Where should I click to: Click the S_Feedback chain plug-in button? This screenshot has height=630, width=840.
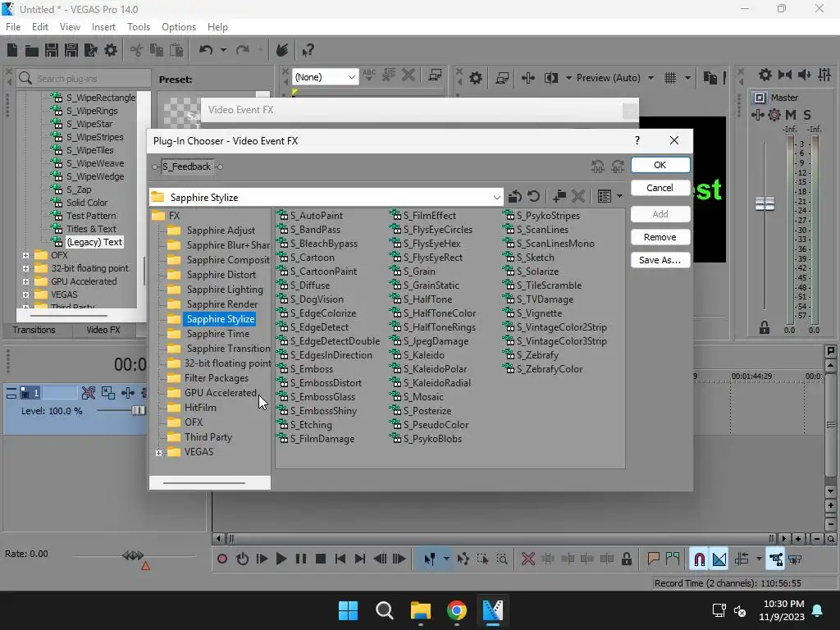tap(187, 167)
